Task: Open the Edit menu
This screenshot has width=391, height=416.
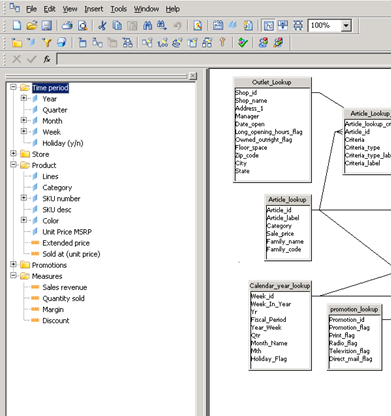Action: (49, 9)
